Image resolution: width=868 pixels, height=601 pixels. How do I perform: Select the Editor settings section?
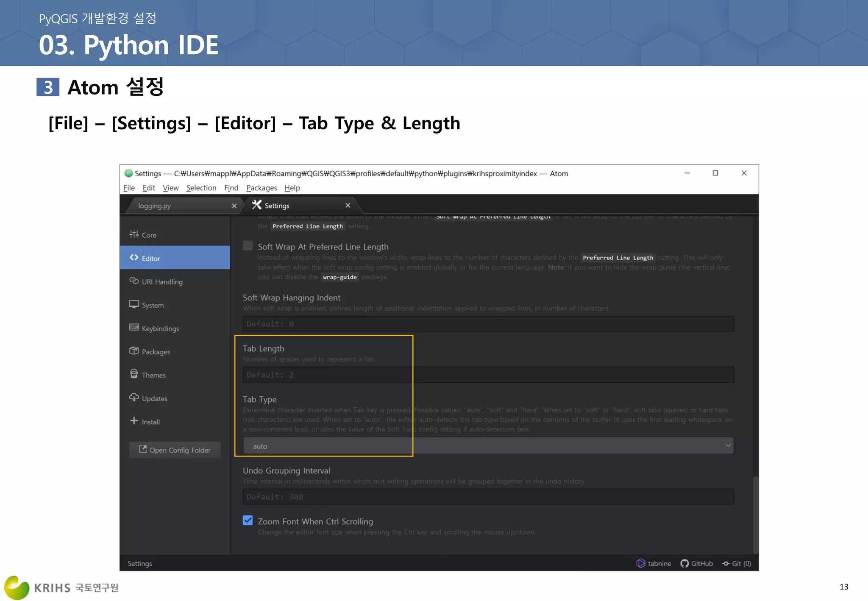click(x=150, y=258)
